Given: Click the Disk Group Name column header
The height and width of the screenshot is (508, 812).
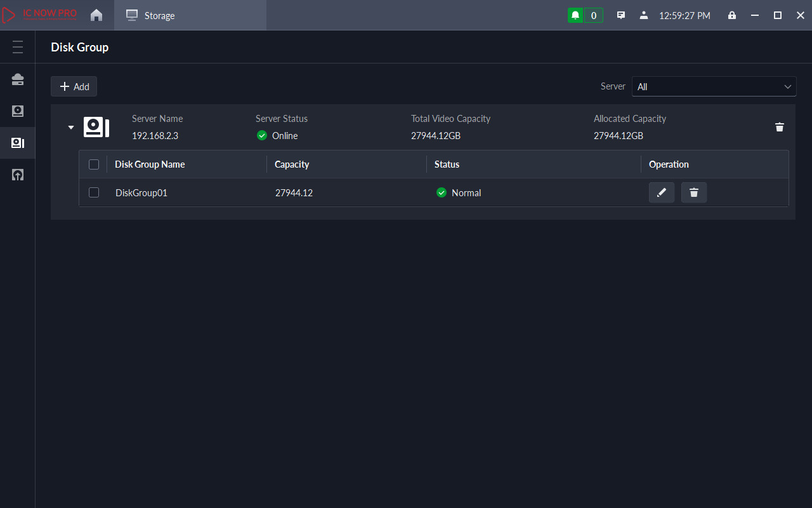Looking at the screenshot, I should point(150,164).
